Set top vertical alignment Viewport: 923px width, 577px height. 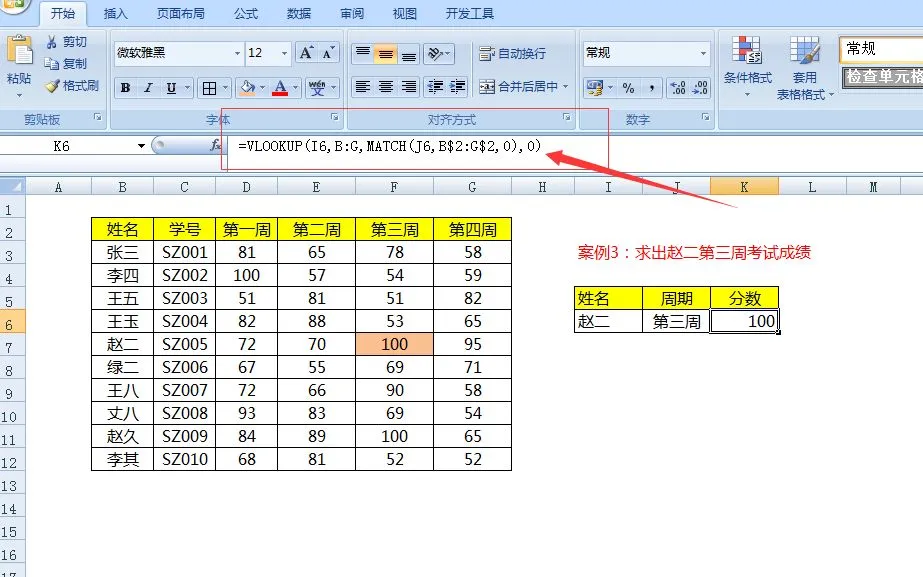363,54
